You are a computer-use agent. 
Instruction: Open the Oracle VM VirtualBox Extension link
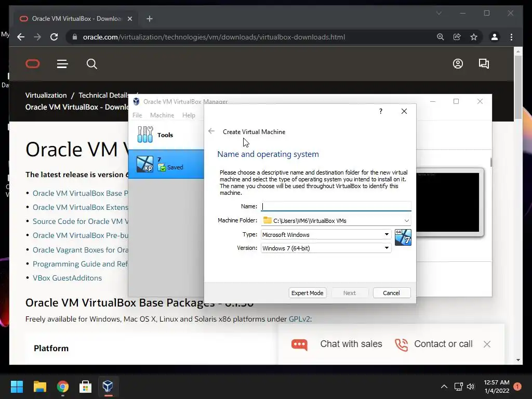click(x=81, y=207)
